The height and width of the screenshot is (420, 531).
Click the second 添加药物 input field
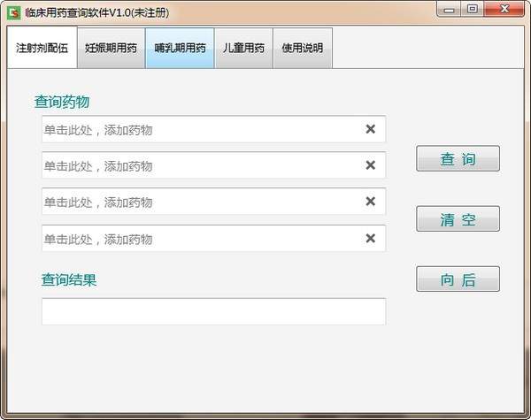point(199,166)
